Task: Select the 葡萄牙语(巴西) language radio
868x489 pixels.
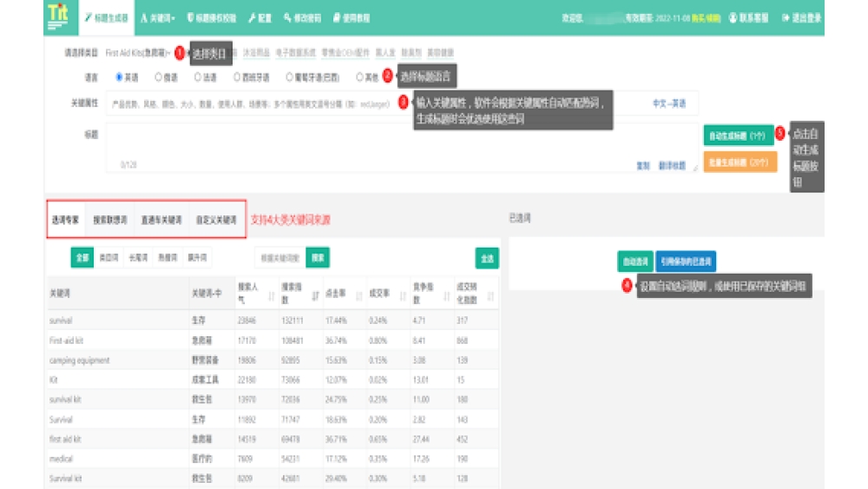Action: tap(289, 77)
